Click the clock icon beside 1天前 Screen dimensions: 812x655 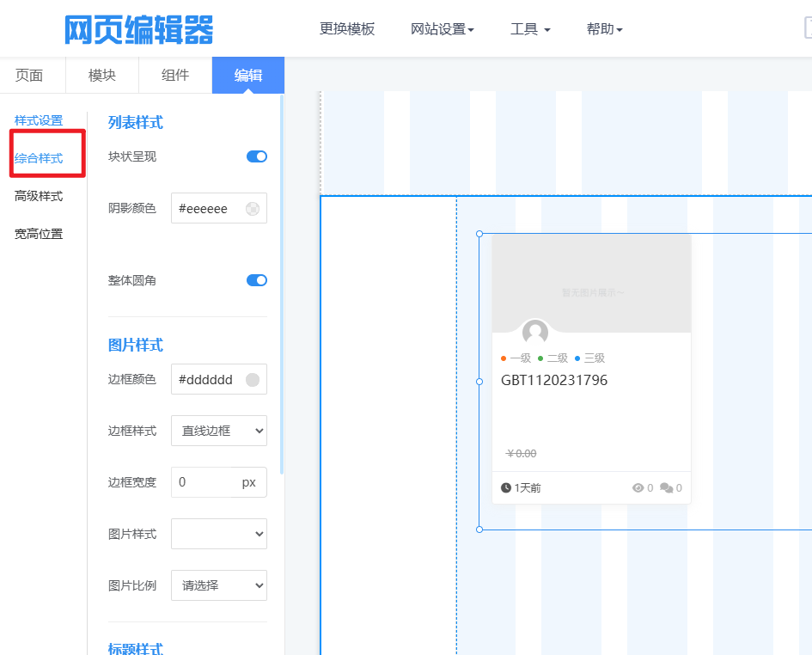coord(506,487)
